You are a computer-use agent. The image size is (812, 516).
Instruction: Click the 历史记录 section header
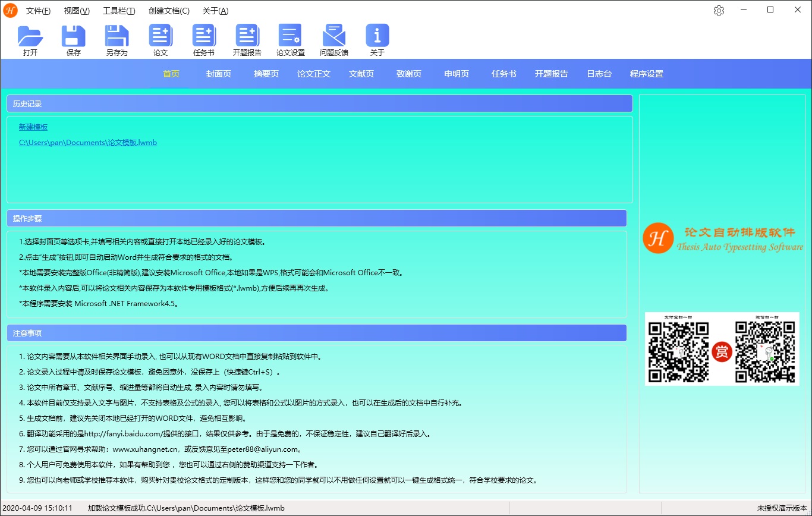pyautogui.click(x=320, y=103)
